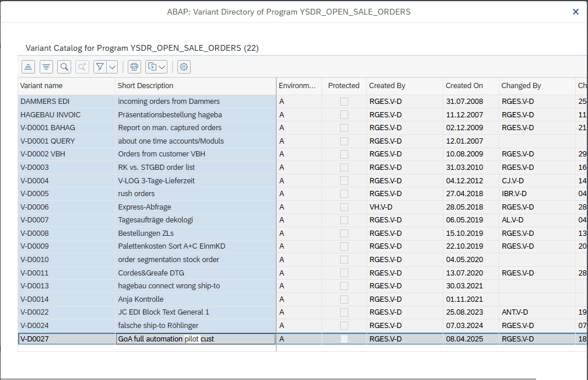Close the Variant Directory dialog
Image resolution: width=588 pixels, height=380 pixels.
click(x=576, y=12)
